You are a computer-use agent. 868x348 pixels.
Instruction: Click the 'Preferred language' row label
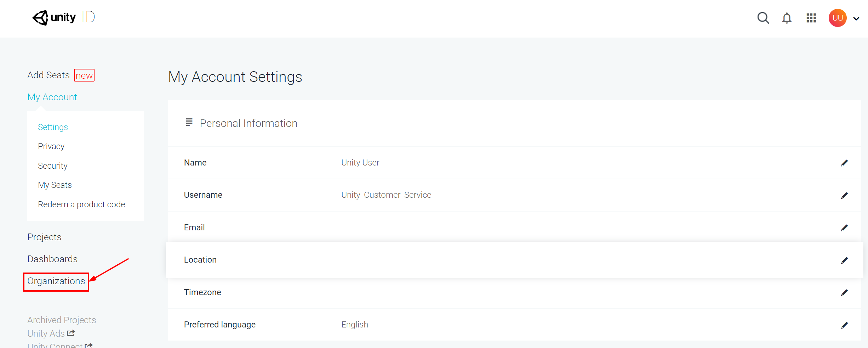point(220,325)
